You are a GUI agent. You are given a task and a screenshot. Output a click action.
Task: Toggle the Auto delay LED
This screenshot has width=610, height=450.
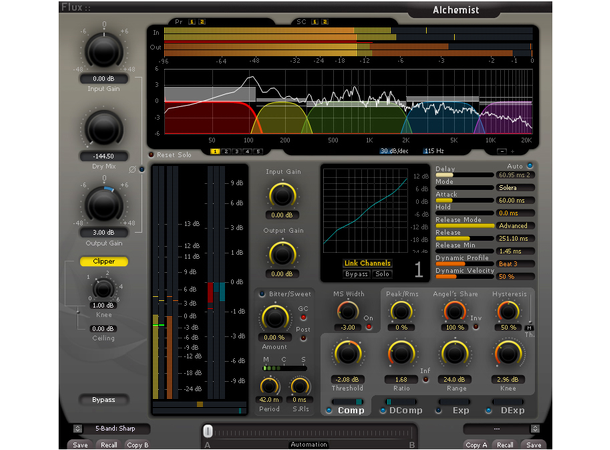[529, 165]
